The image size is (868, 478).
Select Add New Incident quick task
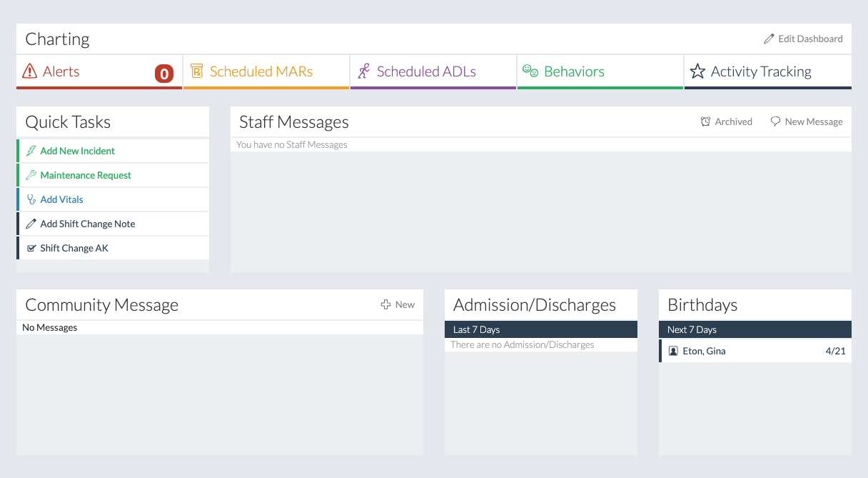[77, 151]
